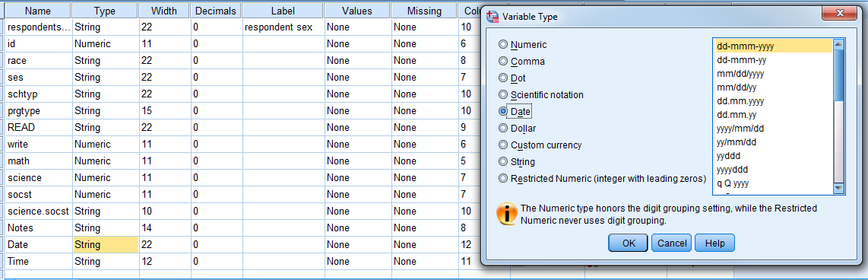Click the variable name 'math'
This screenshot has width=868, height=280.
click(17, 161)
